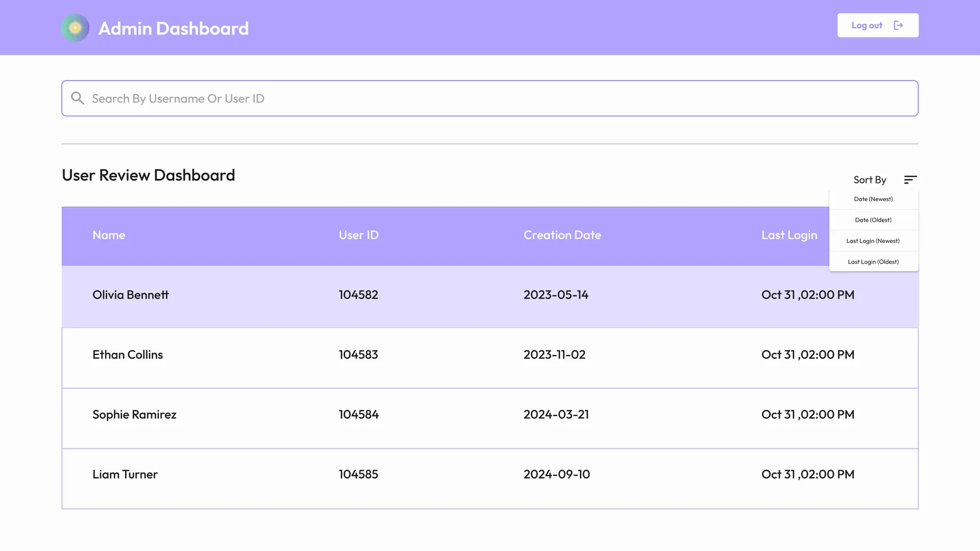
Task: Click the Name column header
Action: pos(109,235)
